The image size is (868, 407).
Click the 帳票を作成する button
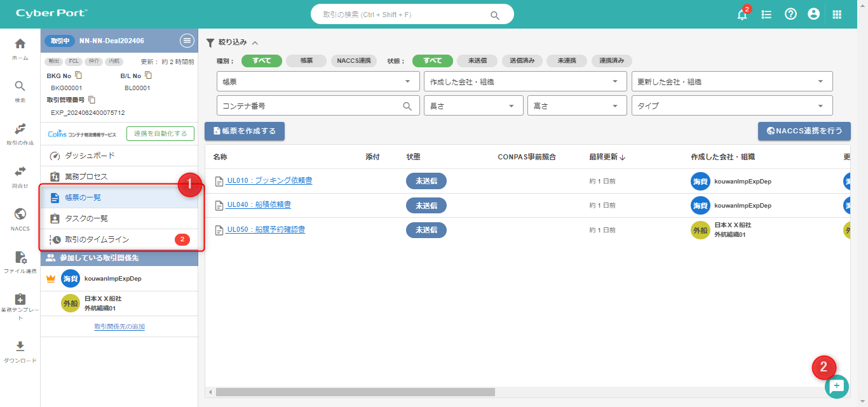(x=245, y=131)
